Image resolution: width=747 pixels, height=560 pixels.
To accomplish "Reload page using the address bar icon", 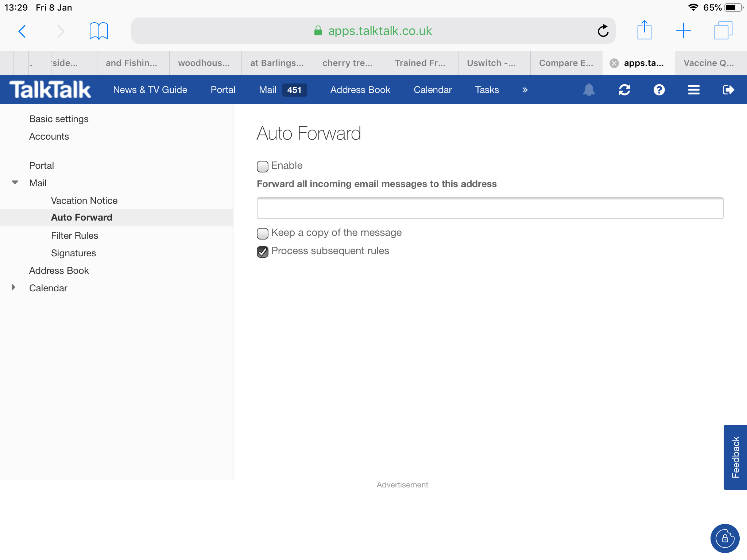I will [x=603, y=31].
